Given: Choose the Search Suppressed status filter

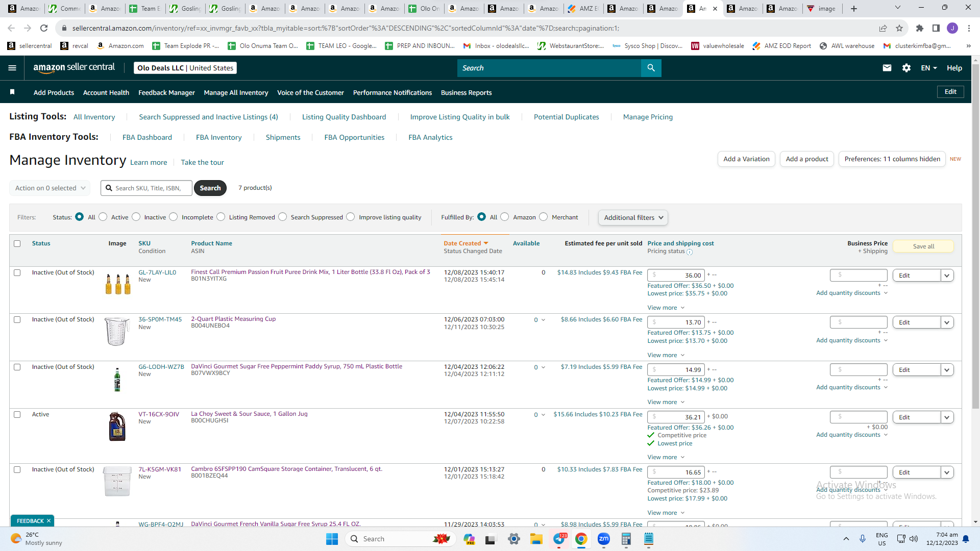Looking at the screenshot, I should pos(283,217).
